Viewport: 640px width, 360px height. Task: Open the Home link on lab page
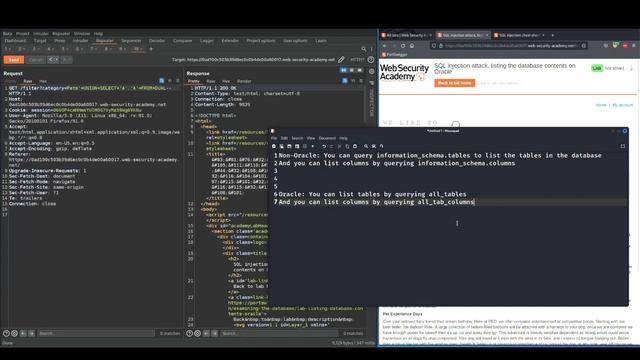pos(601,105)
